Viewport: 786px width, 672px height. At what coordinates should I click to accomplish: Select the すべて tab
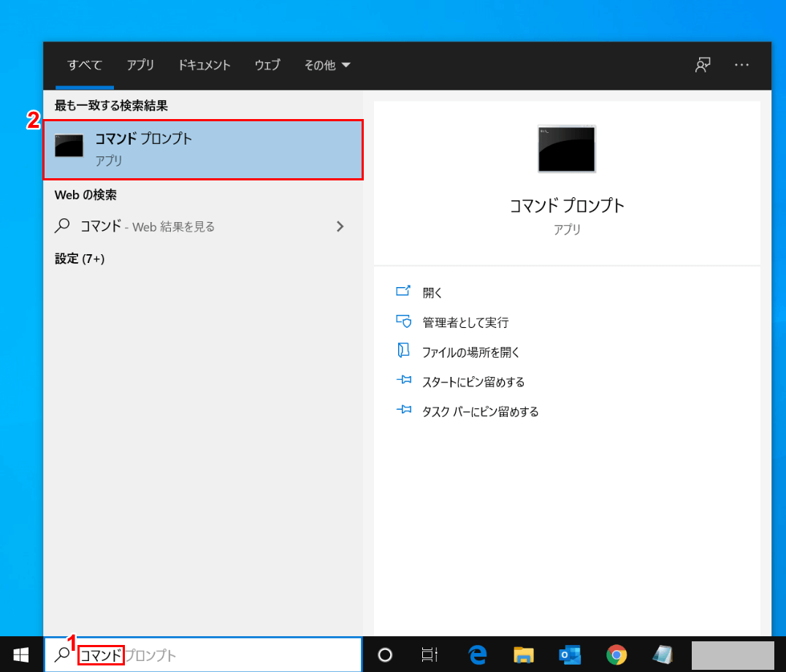(x=85, y=65)
